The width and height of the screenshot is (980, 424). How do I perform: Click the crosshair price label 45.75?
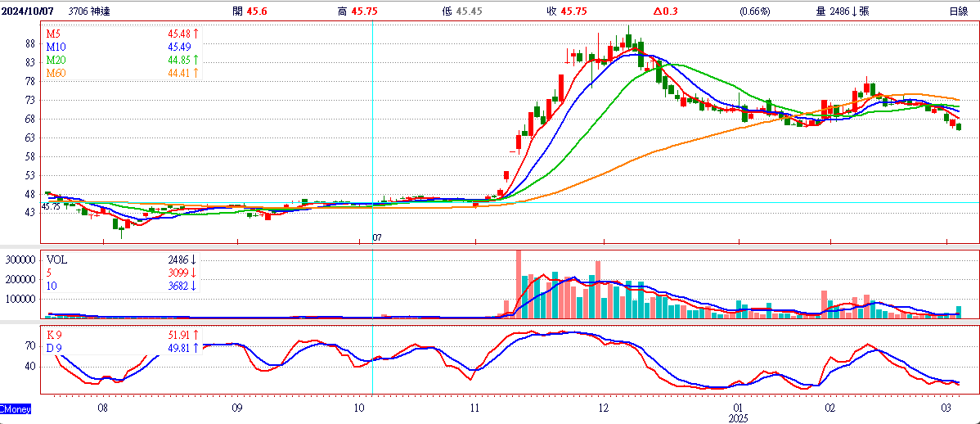click(x=51, y=205)
